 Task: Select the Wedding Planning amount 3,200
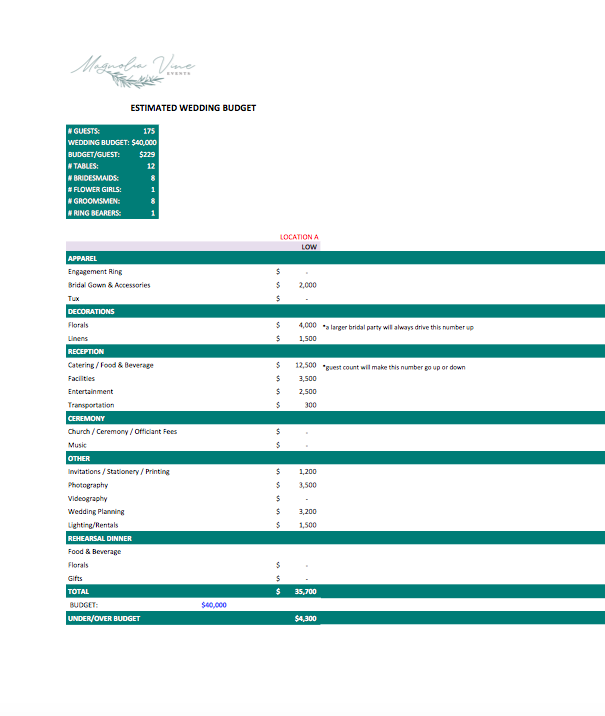(307, 511)
